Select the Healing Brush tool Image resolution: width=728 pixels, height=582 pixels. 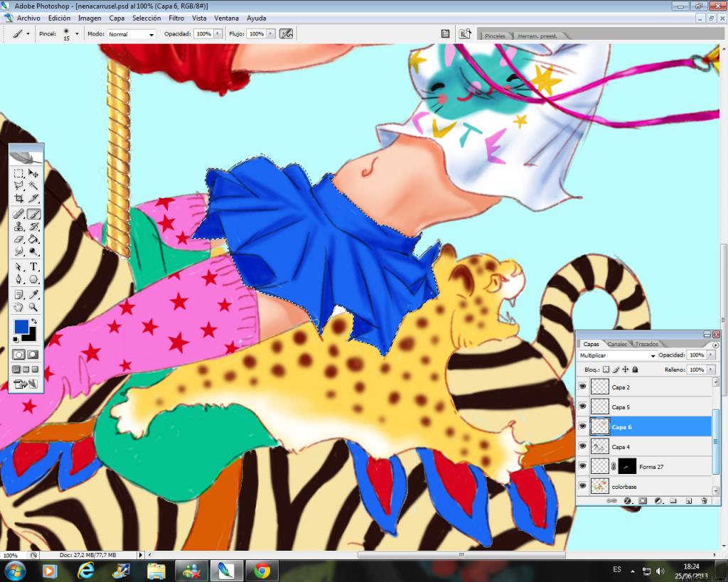(x=19, y=214)
